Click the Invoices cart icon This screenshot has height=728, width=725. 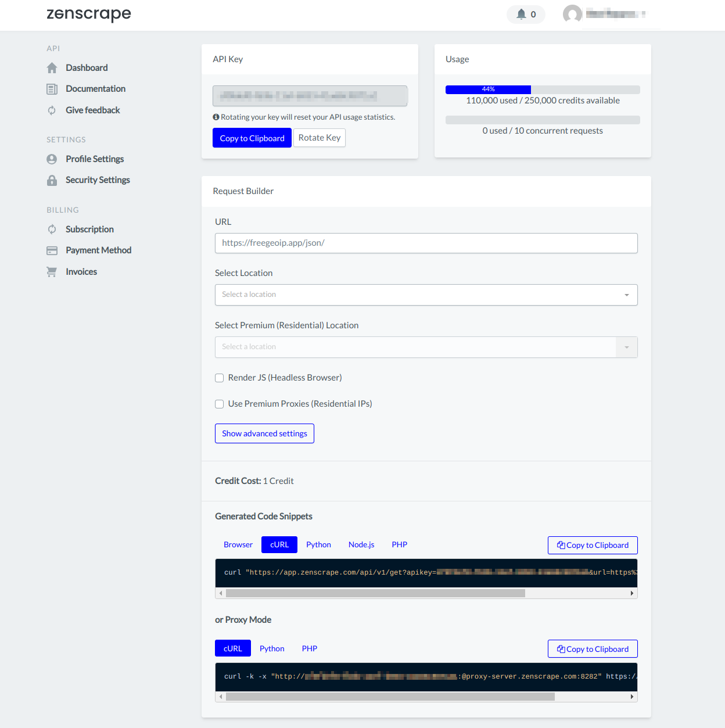(52, 272)
